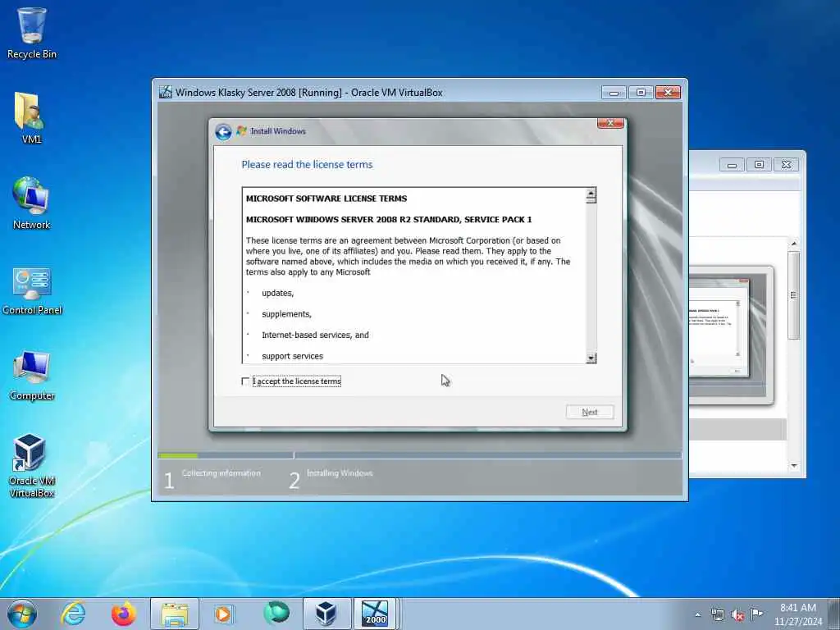Open the Control Panel desktop icon
The height and width of the screenshot is (630, 840).
pos(32,290)
